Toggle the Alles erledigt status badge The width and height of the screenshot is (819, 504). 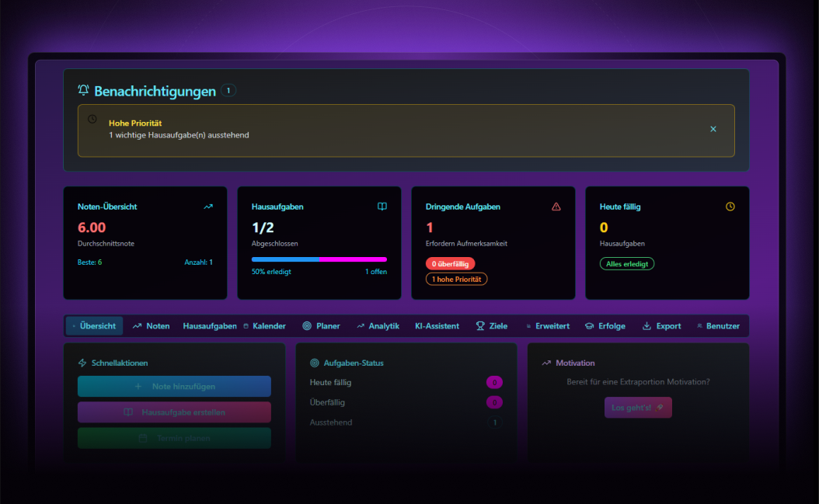626,263
